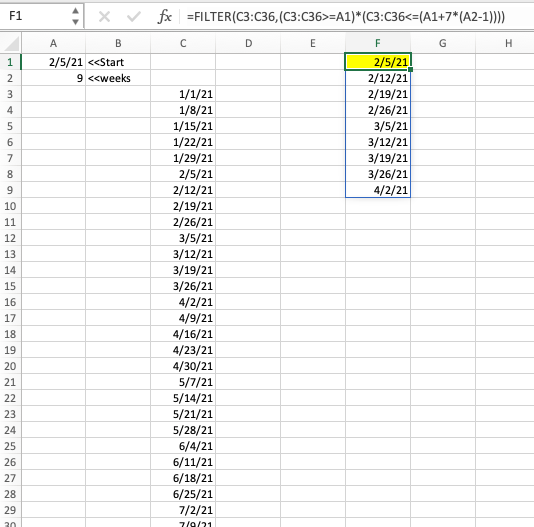Click cell C7 showing 1/29/21
534x527 pixels.
tap(183, 158)
